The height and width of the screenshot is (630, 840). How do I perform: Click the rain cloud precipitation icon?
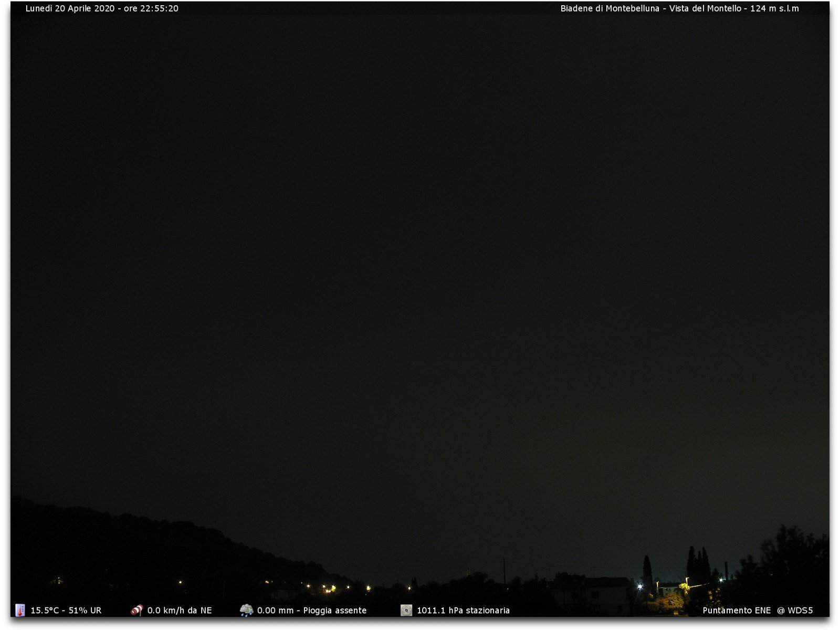coord(246,610)
